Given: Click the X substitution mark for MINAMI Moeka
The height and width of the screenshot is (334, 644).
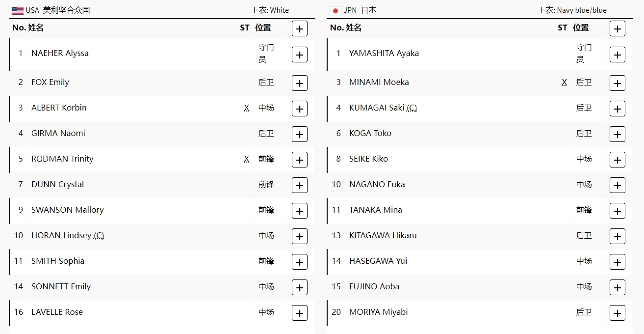Looking at the screenshot, I should click(564, 83).
